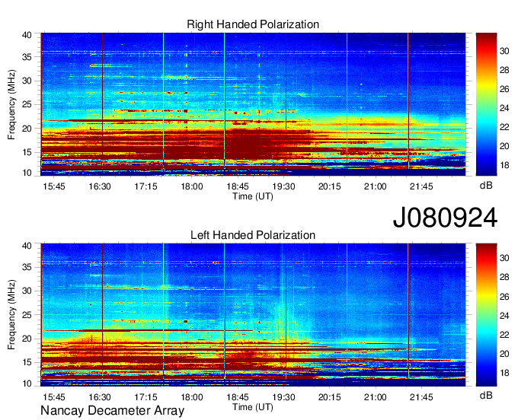
Task: Click the 18:45 tick under the Right Handed plot
Action: [x=238, y=186]
